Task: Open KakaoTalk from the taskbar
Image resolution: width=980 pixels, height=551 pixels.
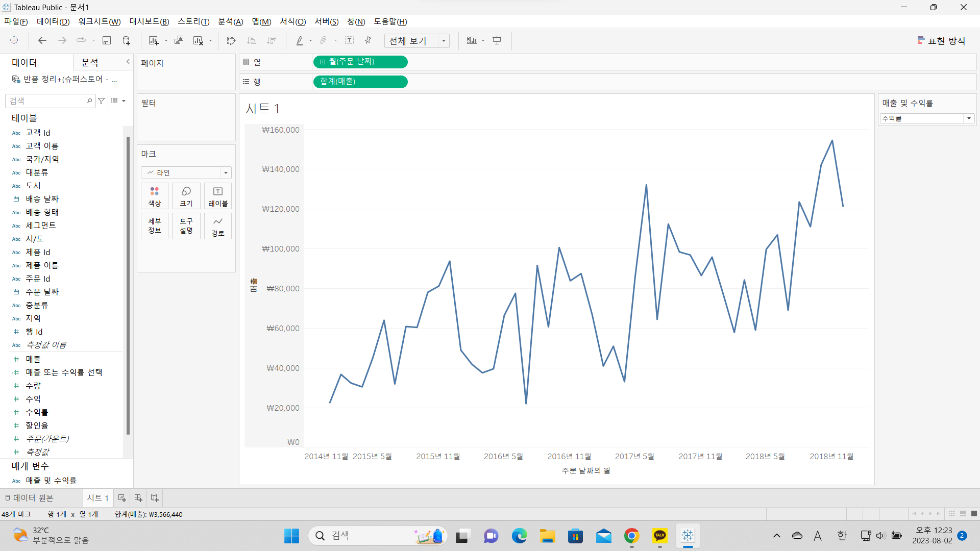Action: coord(659,536)
